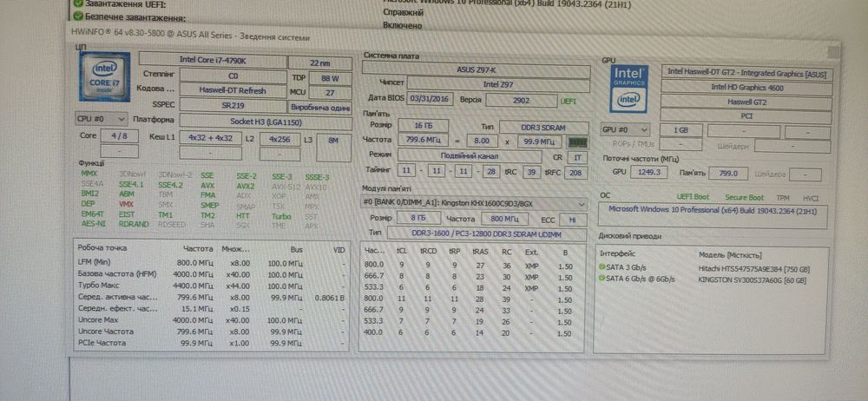Click the Intel Z97 chipset field
The height and width of the screenshot is (401, 868).
pos(498,85)
